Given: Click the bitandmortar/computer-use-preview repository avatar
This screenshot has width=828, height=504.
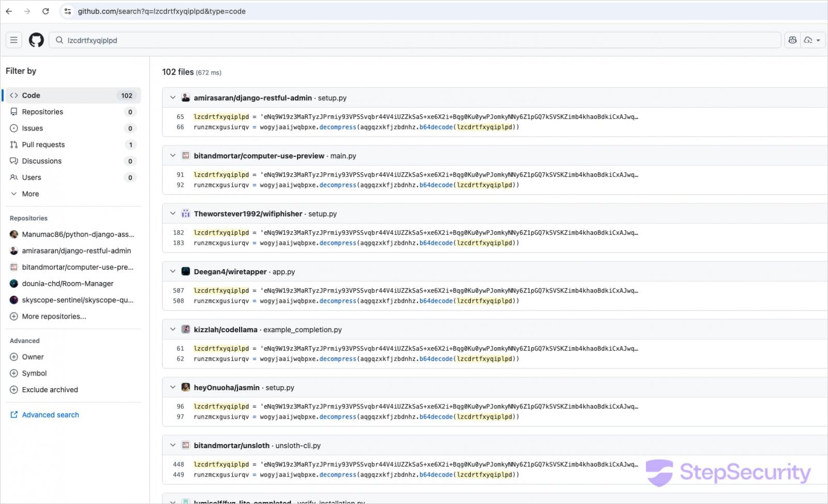Looking at the screenshot, I should (x=185, y=155).
